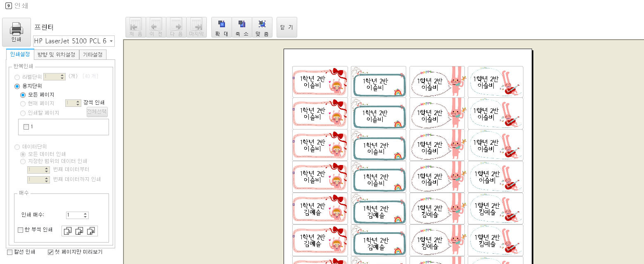Toggle 첫 페이지만 미리보기 checkbox
The width and height of the screenshot is (644, 264).
click(x=51, y=252)
